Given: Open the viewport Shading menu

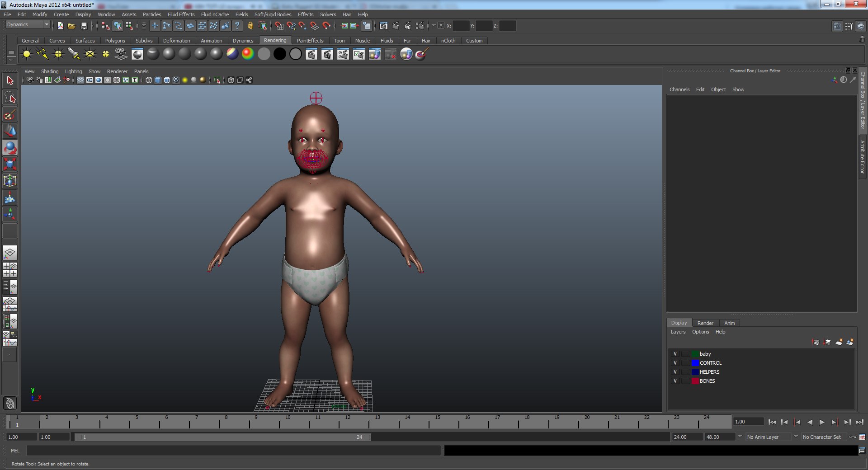Looking at the screenshot, I should [x=50, y=71].
